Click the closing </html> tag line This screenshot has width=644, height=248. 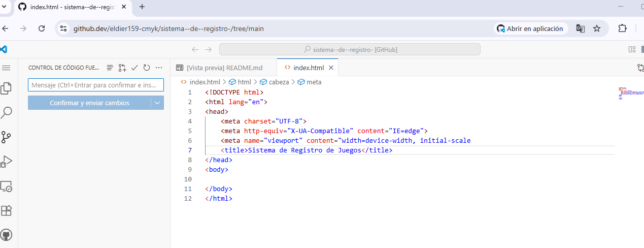(x=219, y=199)
